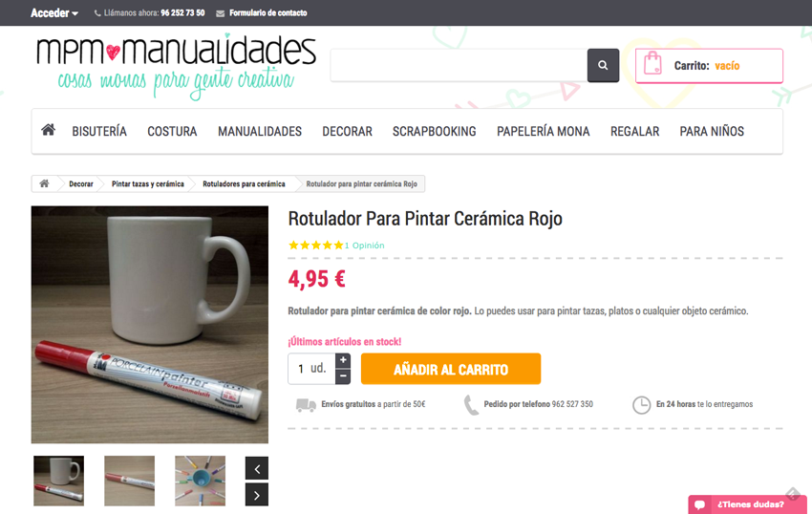Expand the Acceder dropdown
Screen dimensions: 812x514
point(53,13)
